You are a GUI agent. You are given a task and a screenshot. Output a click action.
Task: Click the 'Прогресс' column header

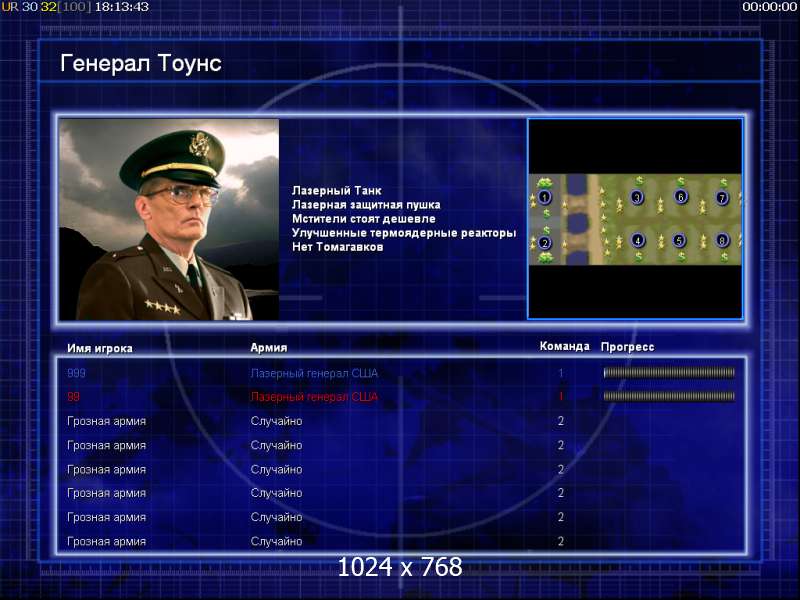tap(627, 347)
